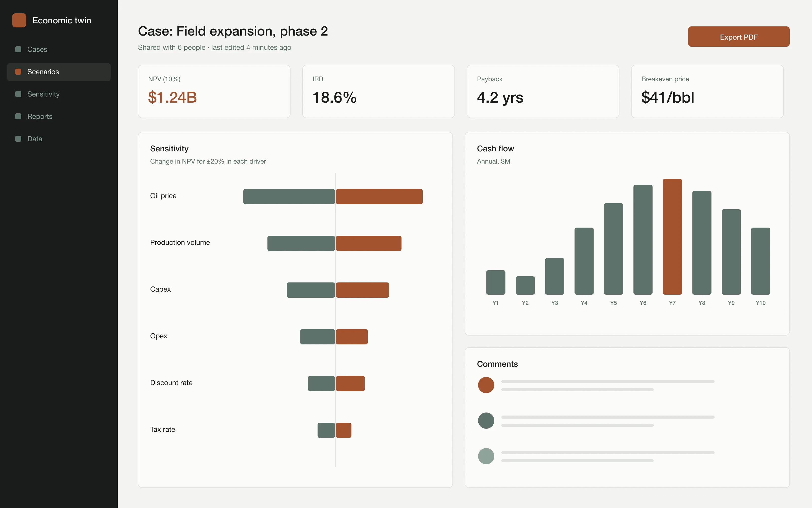This screenshot has height=508, width=812.
Task: Click the Economic twin logo icon
Action: pyautogui.click(x=19, y=20)
